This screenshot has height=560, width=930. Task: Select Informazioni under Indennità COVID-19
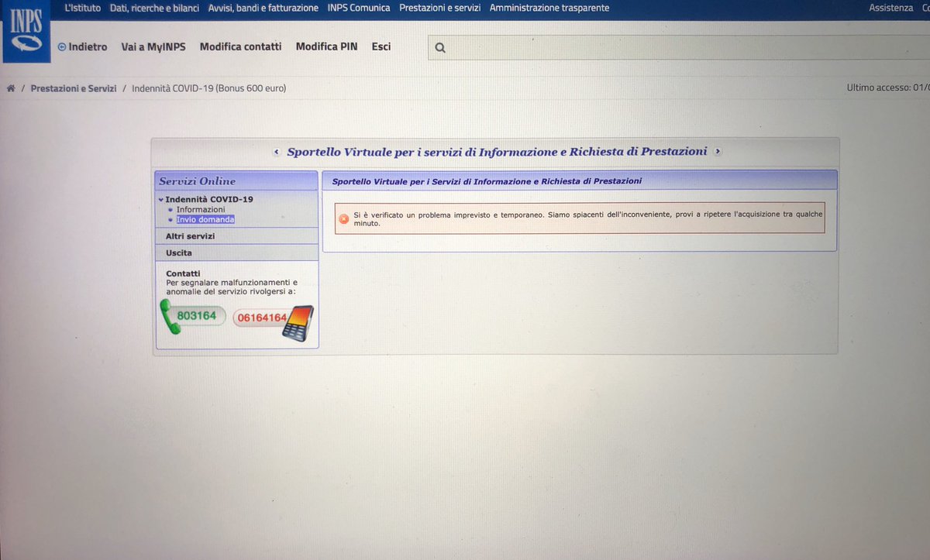point(201,210)
